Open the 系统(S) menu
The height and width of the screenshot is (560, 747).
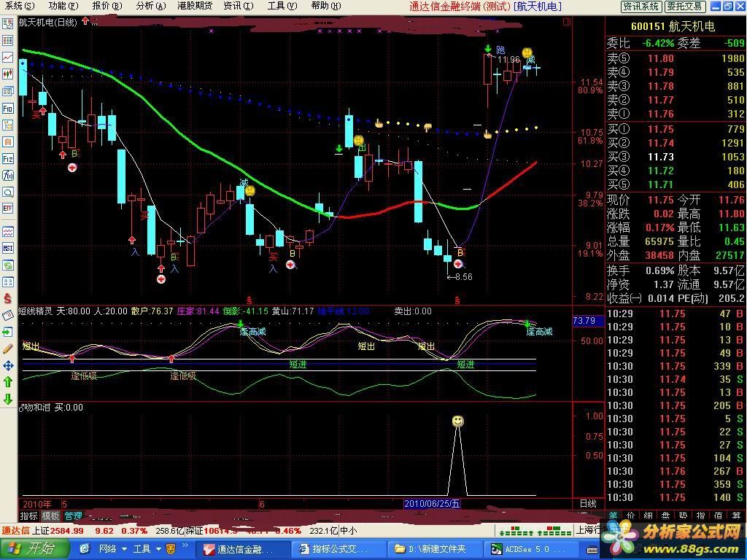pyautogui.click(x=19, y=6)
